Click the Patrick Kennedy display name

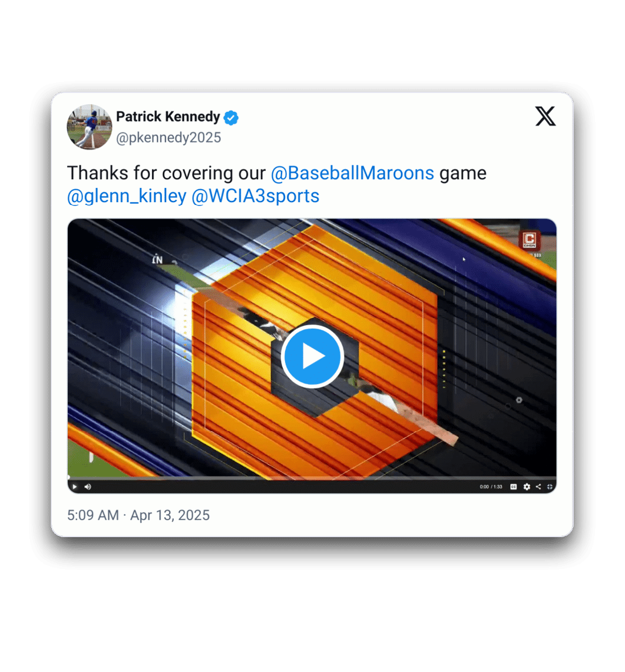[x=168, y=117]
